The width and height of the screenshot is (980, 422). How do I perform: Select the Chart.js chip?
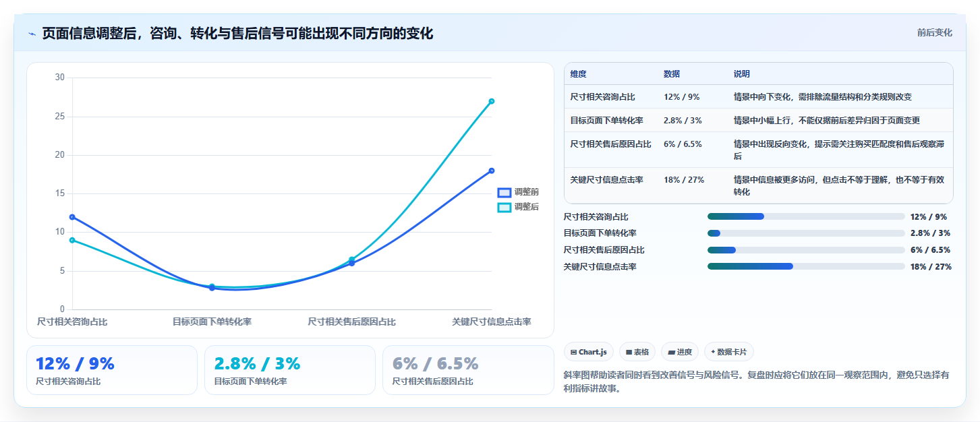[588, 352]
